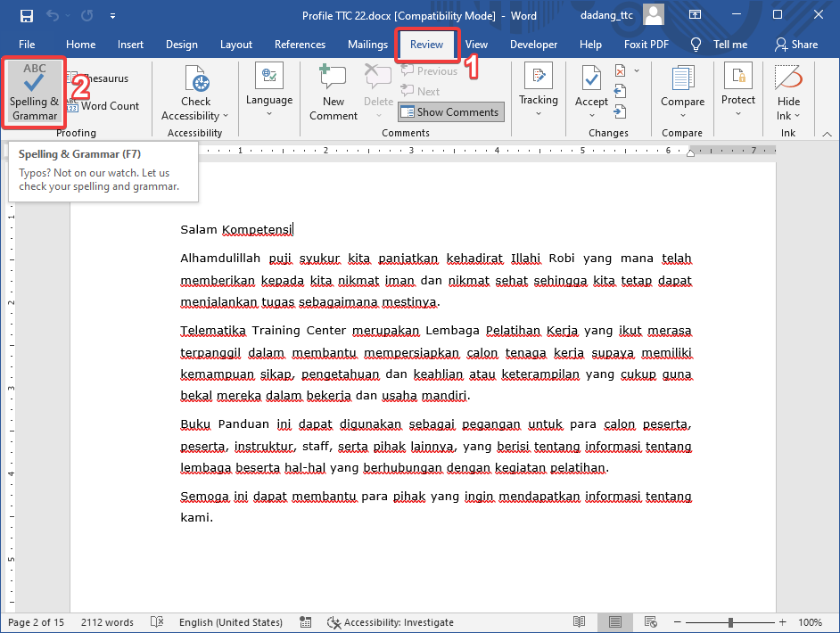Run the Spelling & Grammar checker
This screenshot has height=633, width=840.
coord(34,92)
